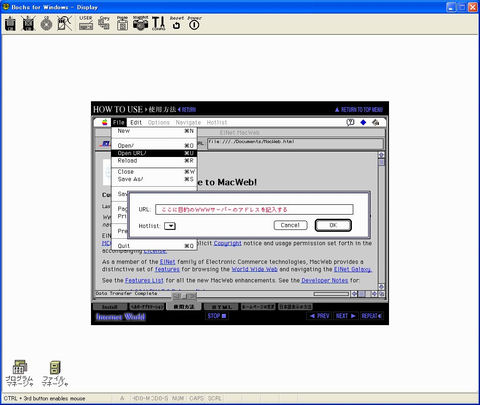Screen dimensions: 480x405
Task: Click the License link in MacWeb page
Action: [x=155, y=250]
